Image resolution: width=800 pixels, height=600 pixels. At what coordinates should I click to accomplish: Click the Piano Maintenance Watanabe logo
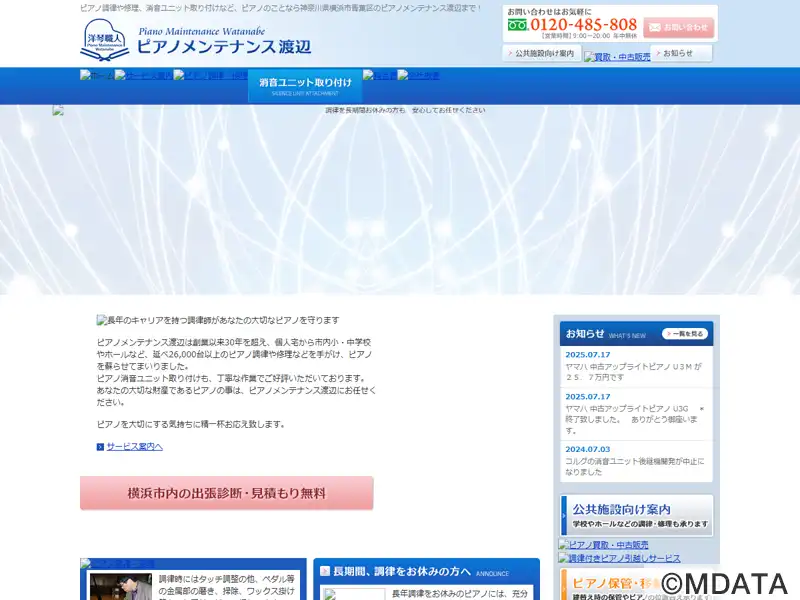point(195,40)
